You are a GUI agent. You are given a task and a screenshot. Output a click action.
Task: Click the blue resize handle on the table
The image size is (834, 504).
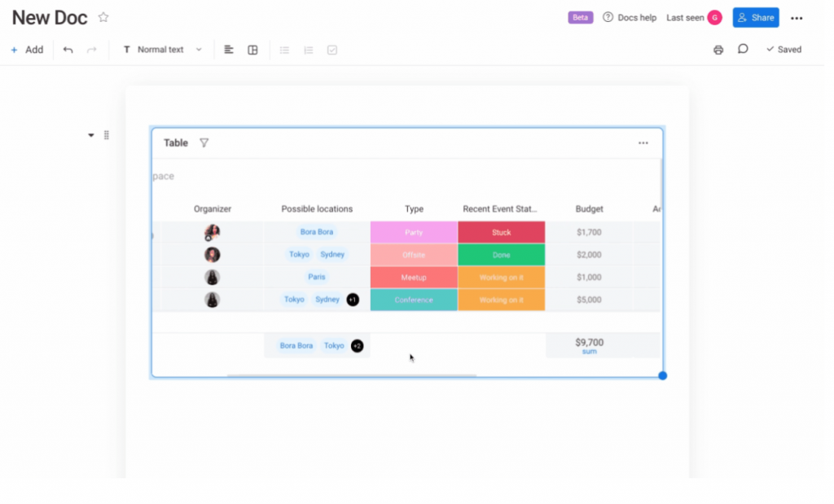[x=662, y=375]
